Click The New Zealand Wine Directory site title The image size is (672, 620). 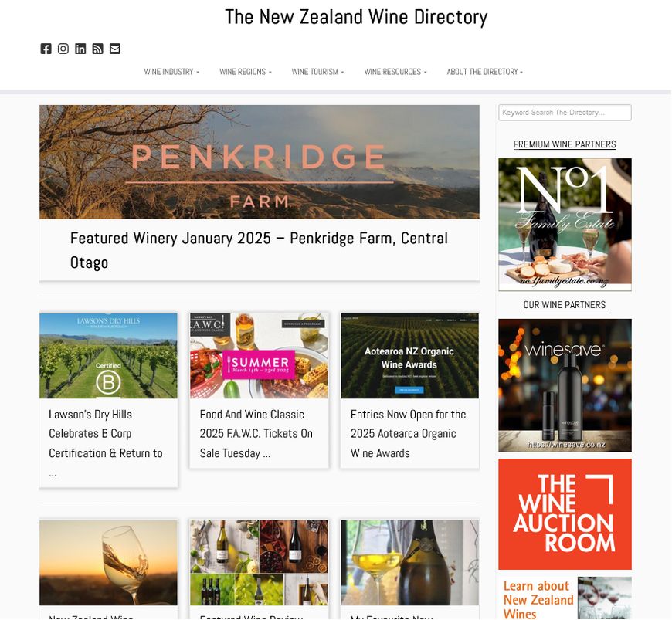356,18
